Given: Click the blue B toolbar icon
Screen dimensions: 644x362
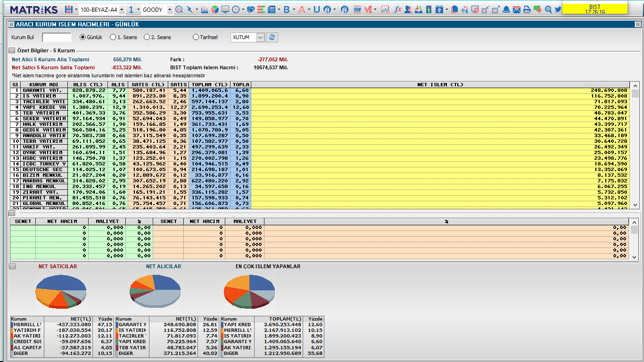Looking at the screenshot, I should (x=286, y=9).
